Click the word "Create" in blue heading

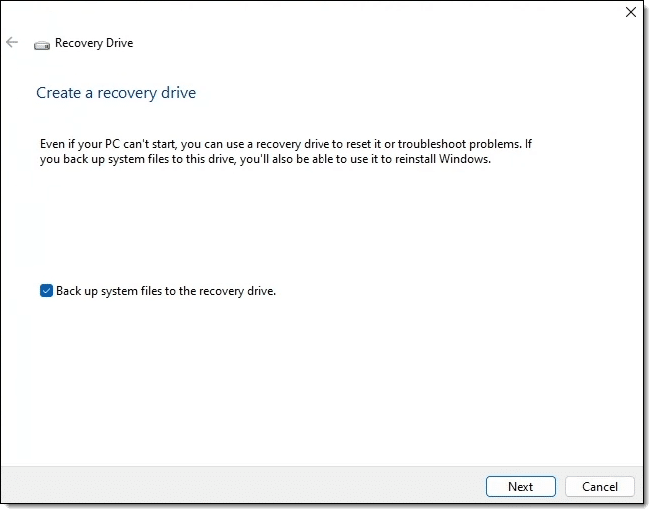click(x=58, y=93)
